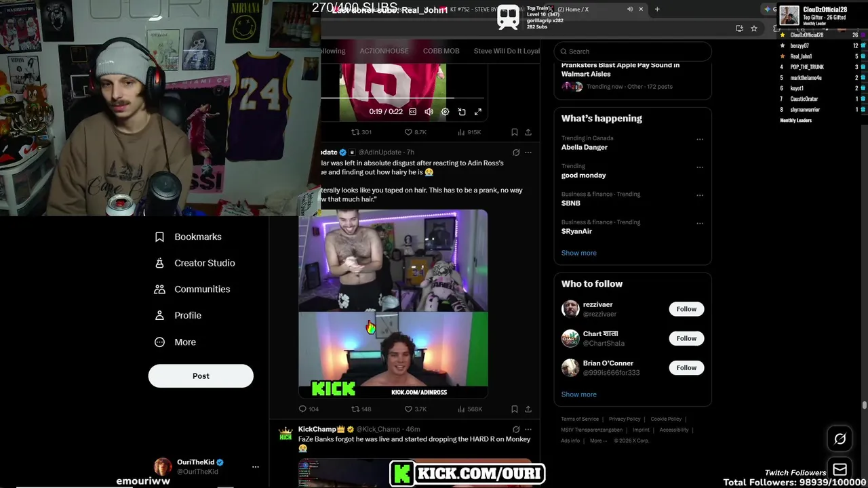Mute the (2) Home / X browser tab
Image resolution: width=868 pixels, height=488 pixels.
pos(630,9)
